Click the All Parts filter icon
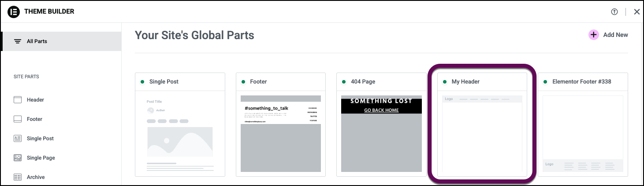The width and height of the screenshot is (644, 186). [x=18, y=41]
